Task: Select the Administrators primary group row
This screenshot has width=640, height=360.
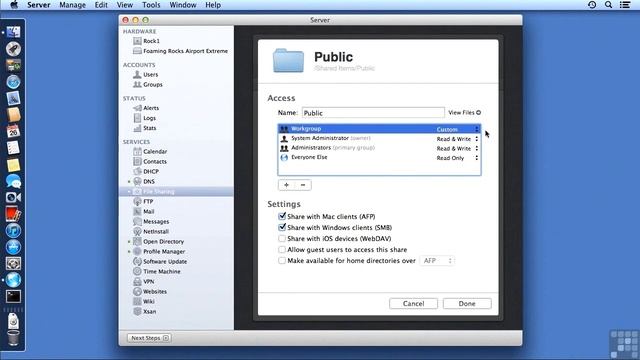Action: [x=379, y=148]
